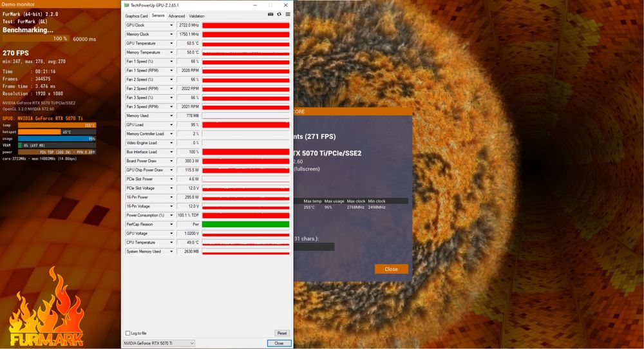Click the GPU-Z refresh icon

[279, 14]
